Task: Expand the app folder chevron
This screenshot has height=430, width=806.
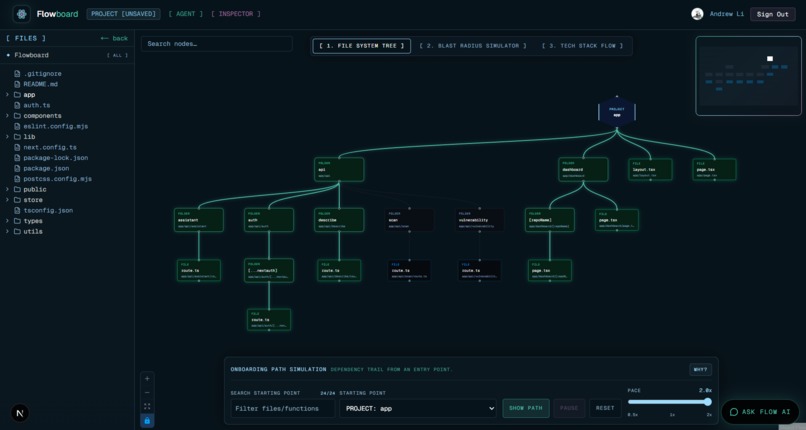Action: [x=7, y=95]
